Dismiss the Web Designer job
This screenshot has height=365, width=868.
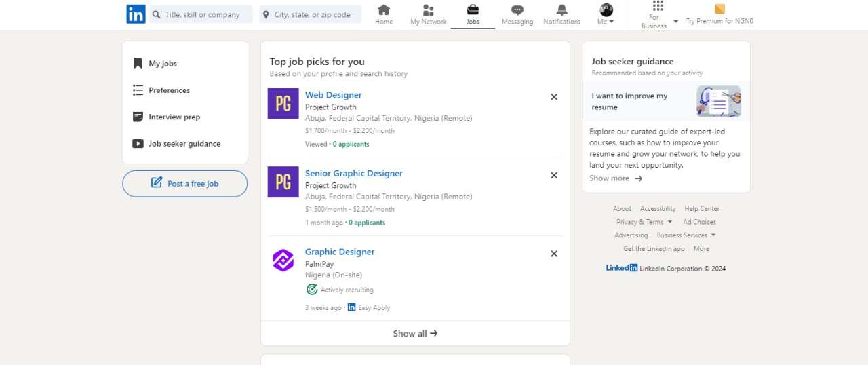click(554, 97)
